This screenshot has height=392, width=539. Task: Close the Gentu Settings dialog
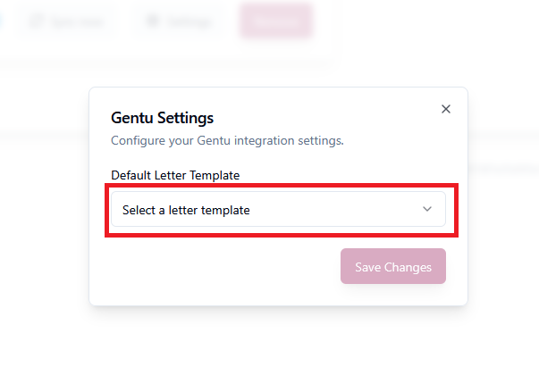coord(446,109)
